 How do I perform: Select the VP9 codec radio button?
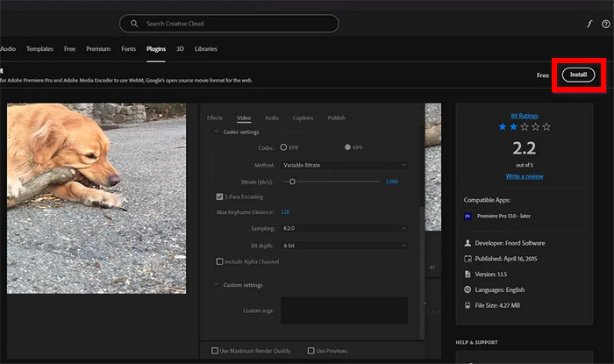(x=347, y=147)
